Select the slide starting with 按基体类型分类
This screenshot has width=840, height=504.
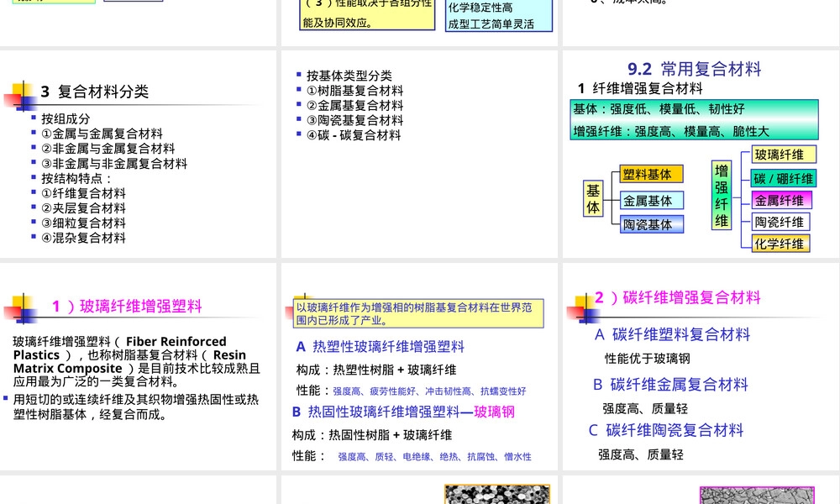pos(419,155)
